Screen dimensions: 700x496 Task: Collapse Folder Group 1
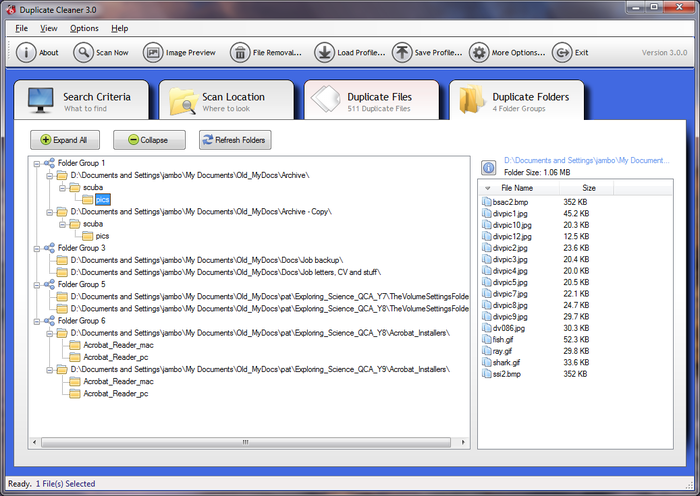37,163
